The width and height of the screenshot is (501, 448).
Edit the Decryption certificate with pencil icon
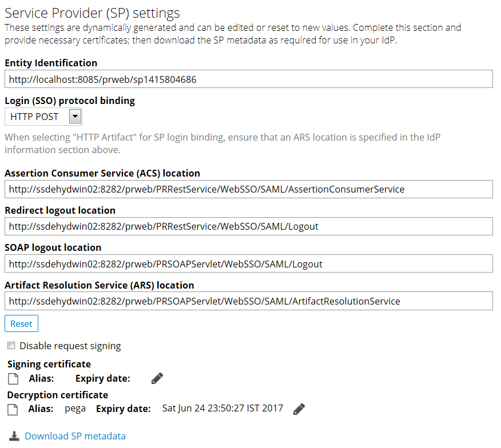(299, 409)
